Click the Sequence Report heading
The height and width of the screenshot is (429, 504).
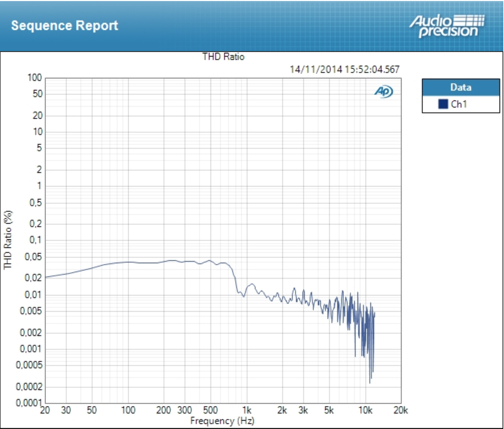(64, 26)
